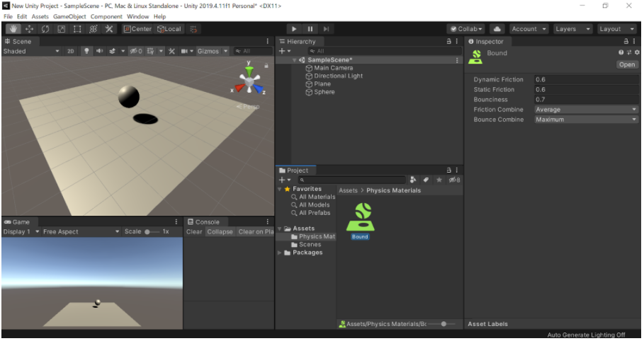Toggle the scene grid visibility icon
Image resolution: width=644 pixels, height=341 pixels.
151,51
